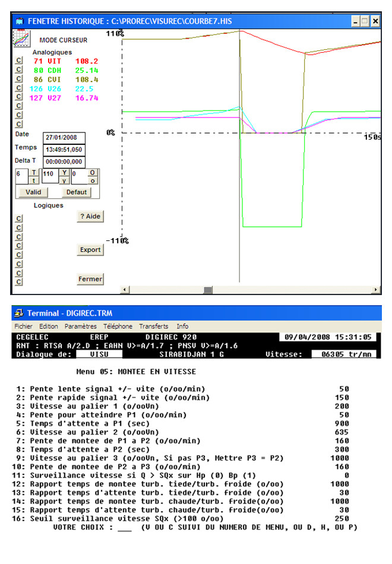Click the Export button
This screenshot has height=564, width=392.
(x=90, y=250)
